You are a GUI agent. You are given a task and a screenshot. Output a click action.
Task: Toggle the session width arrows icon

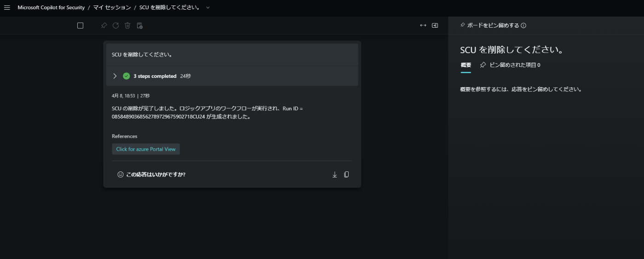[423, 26]
